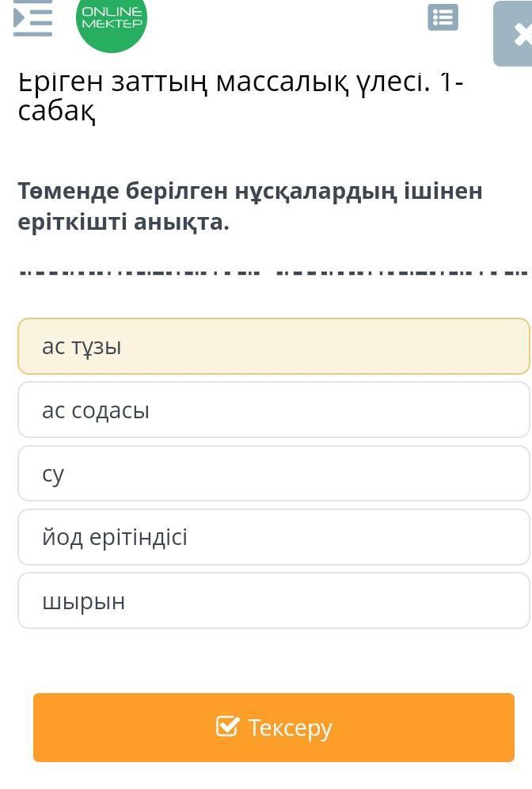Click the Online Mektep green logo

point(112,22)
